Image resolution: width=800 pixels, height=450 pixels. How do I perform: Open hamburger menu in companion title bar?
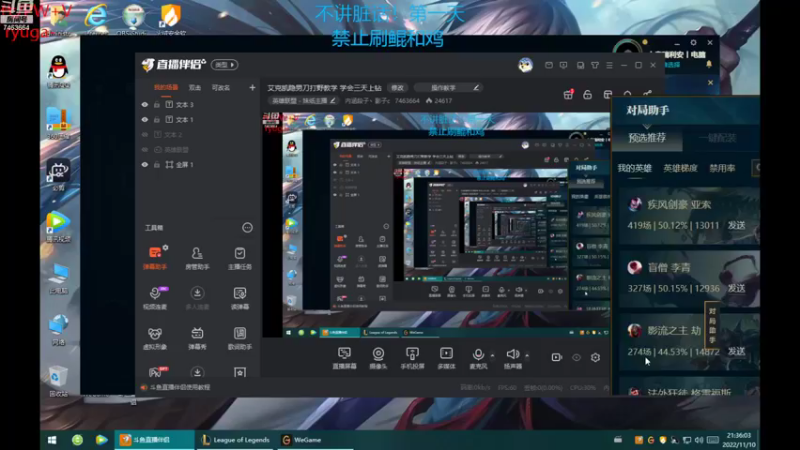(609, 65)
